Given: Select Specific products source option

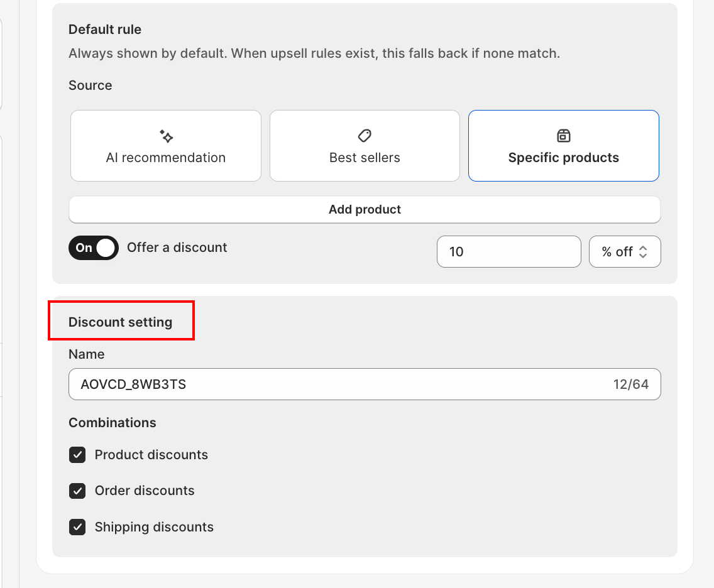Looking at the screenshot, I should coord(564,146).
